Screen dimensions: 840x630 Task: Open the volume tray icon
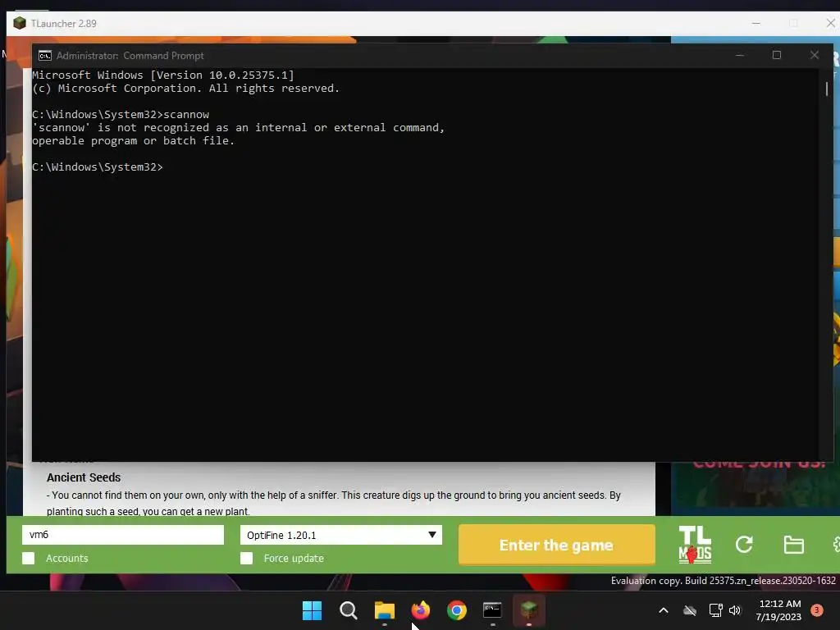coord(735,610)
